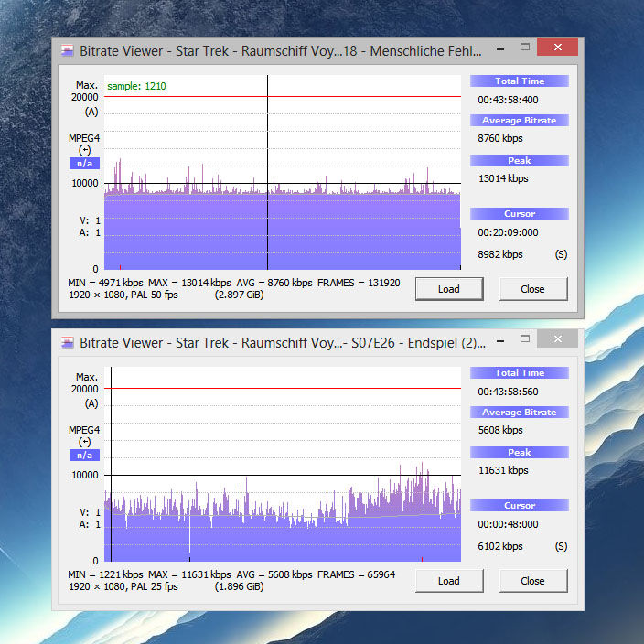Click the Peak header showing 11631 kbps
Image resolution: width=644 pixels, height=644 pixels.
[520, 453]
